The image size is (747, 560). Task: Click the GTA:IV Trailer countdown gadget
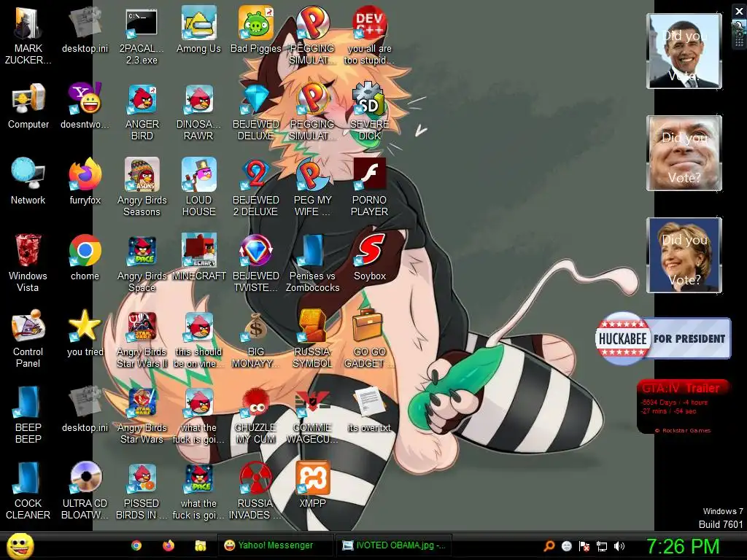click(683, 407)
